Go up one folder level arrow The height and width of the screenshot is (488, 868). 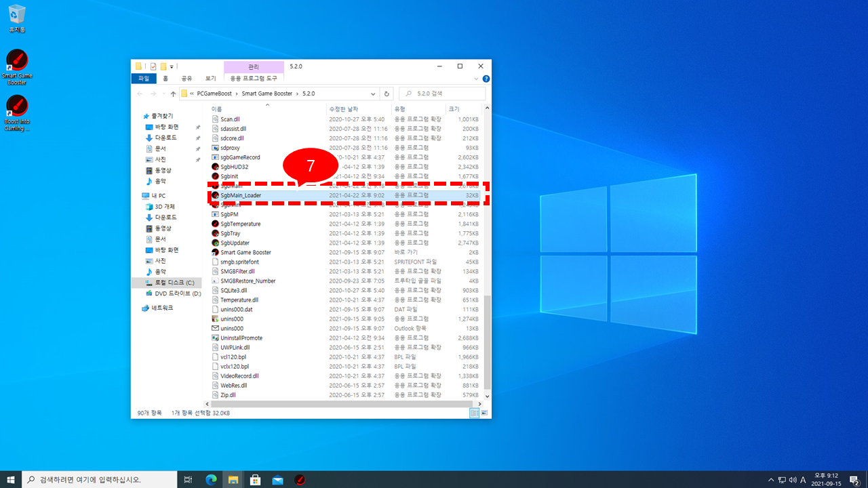(173, 94)
